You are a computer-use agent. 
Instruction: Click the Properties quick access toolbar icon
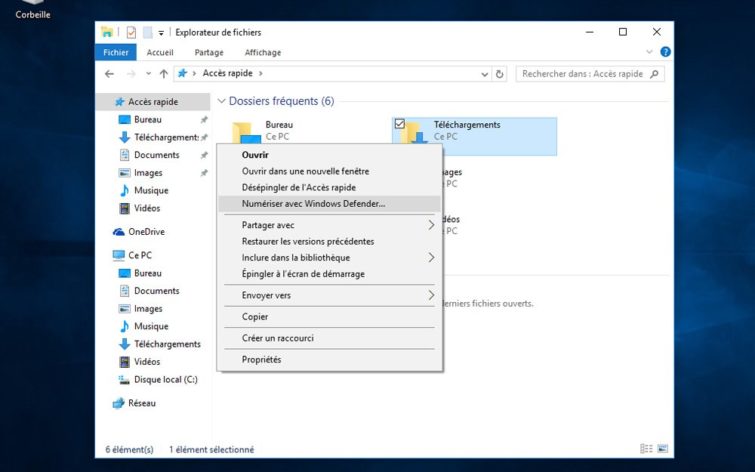(131, 32)
